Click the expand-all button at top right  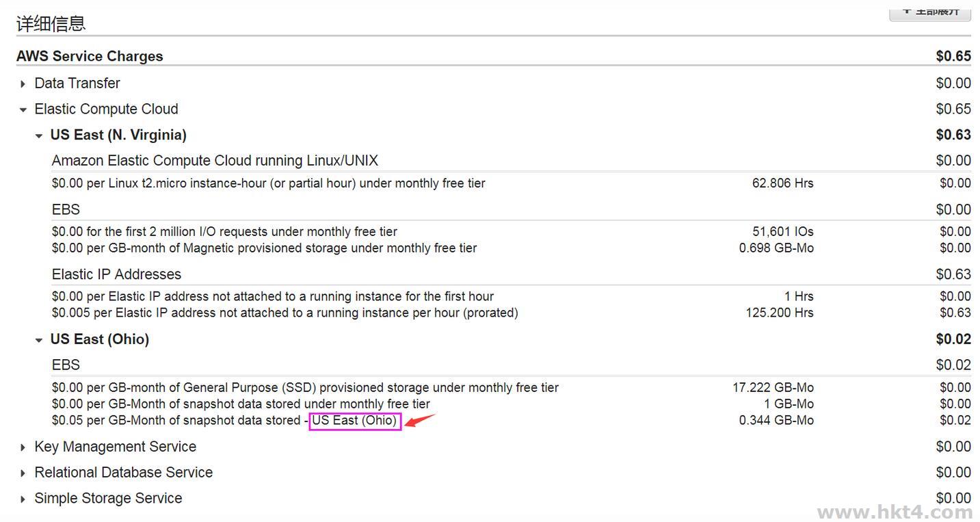(x=929, y=12)
